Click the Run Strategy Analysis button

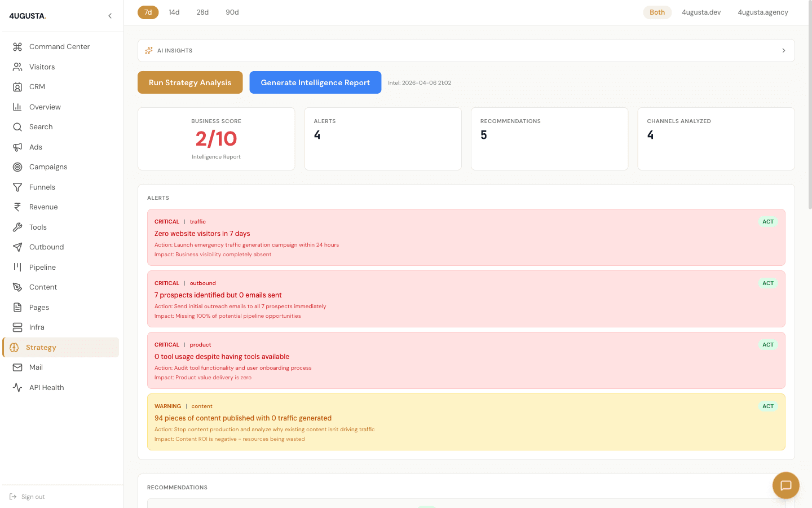point(190,82)
